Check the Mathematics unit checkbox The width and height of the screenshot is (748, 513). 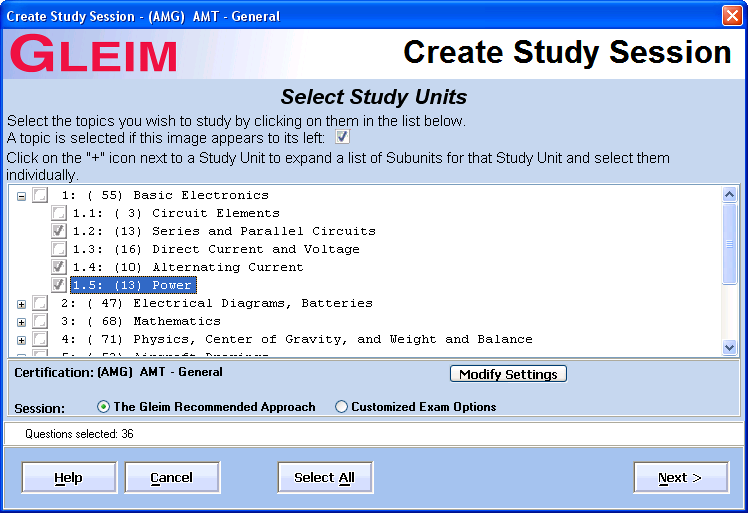40,322
